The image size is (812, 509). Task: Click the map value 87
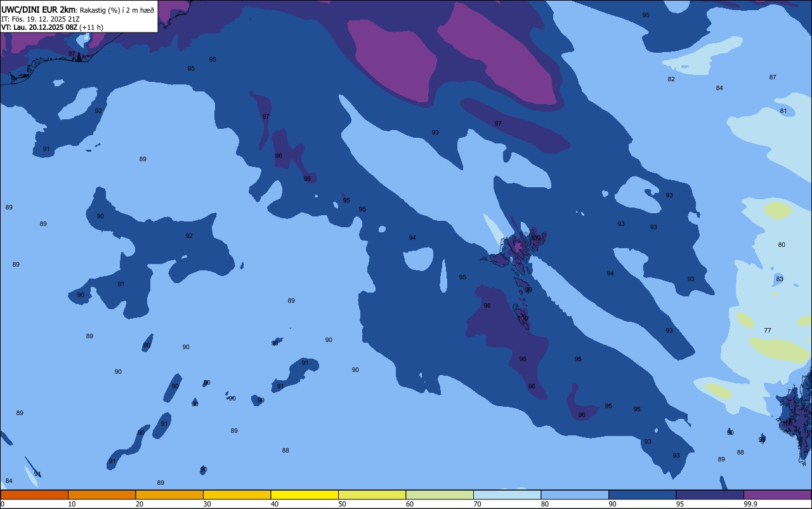click(x=773, y=77)
